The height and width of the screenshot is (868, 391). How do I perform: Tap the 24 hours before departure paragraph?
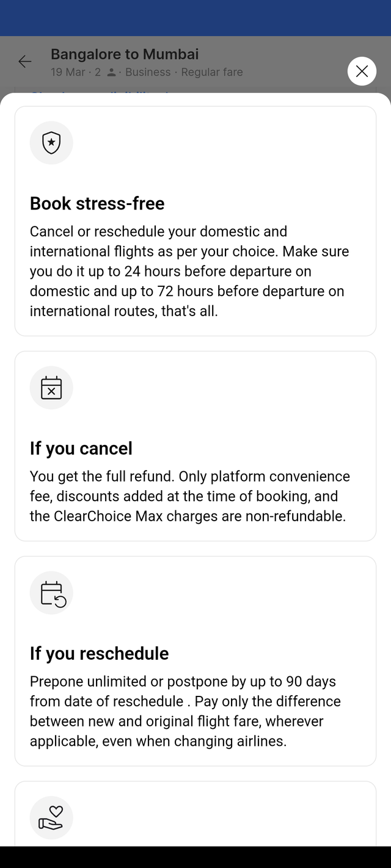pyautogui.click(x=189, y=271)
